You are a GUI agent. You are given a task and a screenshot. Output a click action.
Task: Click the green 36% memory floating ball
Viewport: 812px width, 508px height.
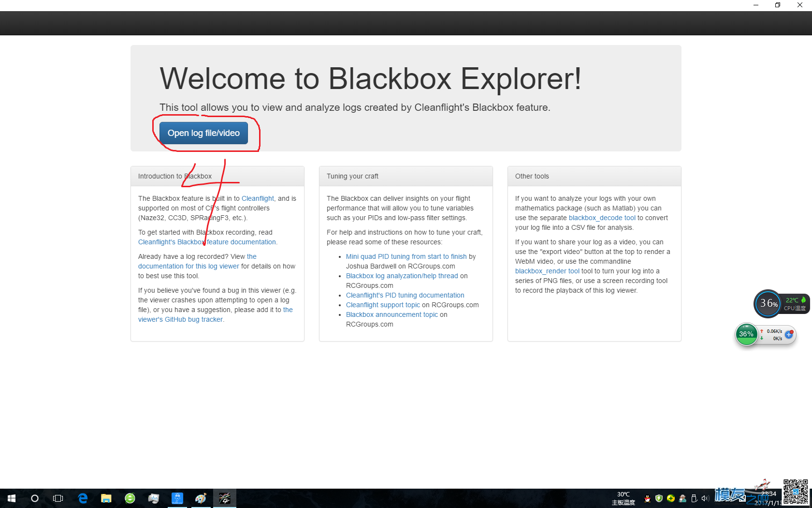point(746,334)
